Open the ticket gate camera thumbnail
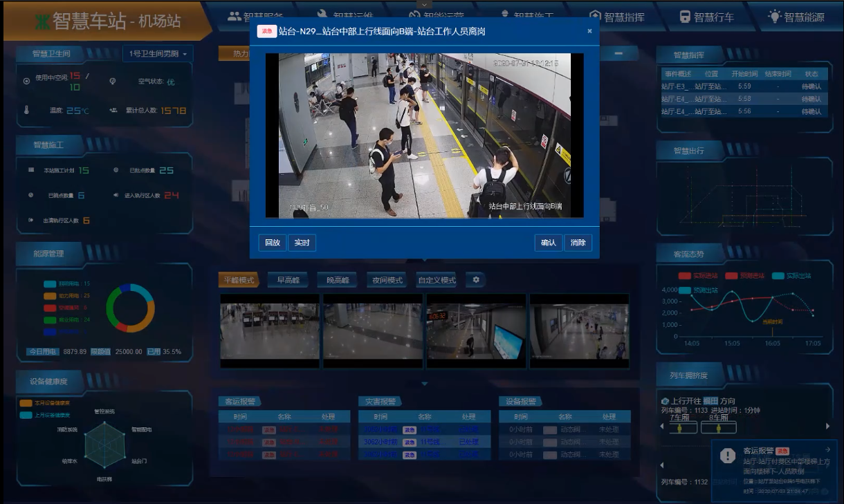 pos(270,330)
